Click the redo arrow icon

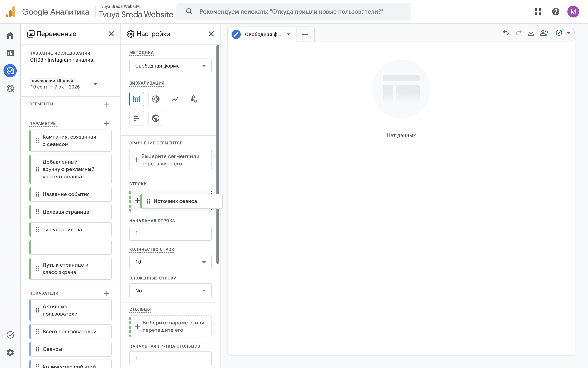tap(519, 33)
